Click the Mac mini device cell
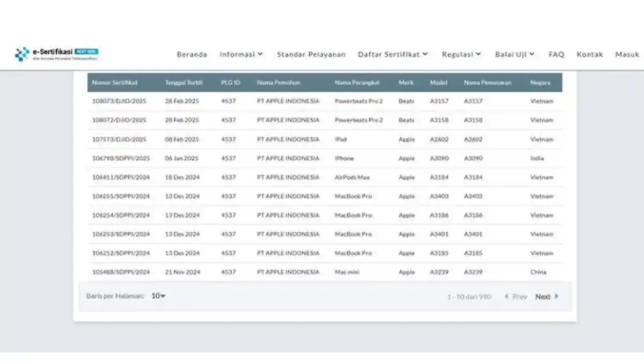The width and height of the screenshot is (644, 362). tap(347, 272)
